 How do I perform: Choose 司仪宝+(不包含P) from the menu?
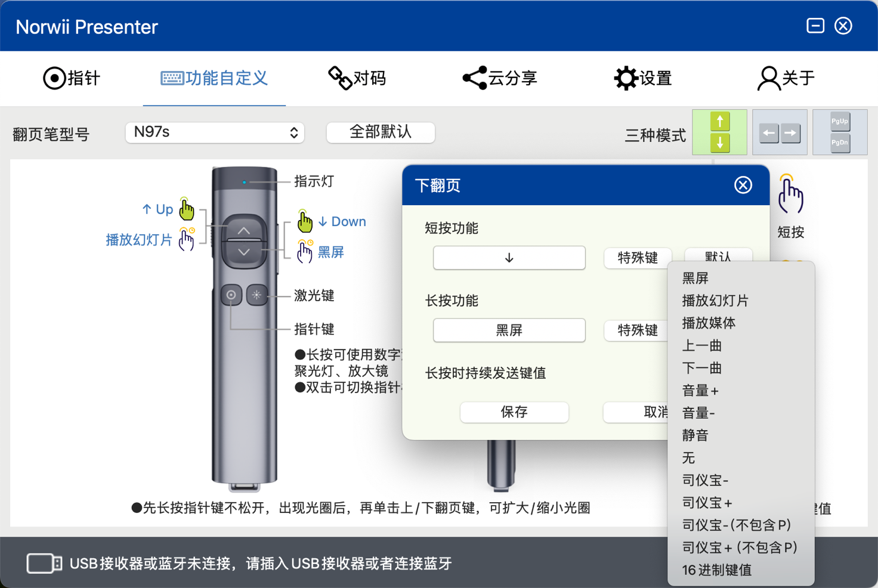(741, 547)
